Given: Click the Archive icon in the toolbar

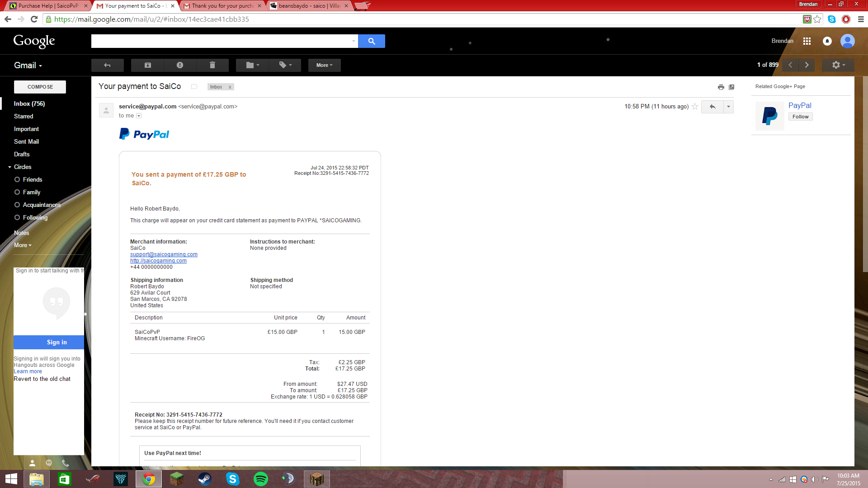Looking at the screenshot, I should point(147,65).
